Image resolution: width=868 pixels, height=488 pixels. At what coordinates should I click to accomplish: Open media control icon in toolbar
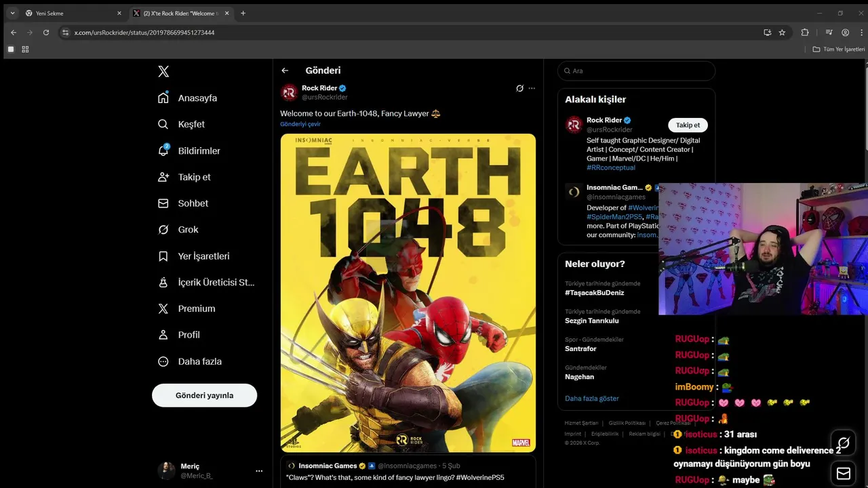coord(829,32)
